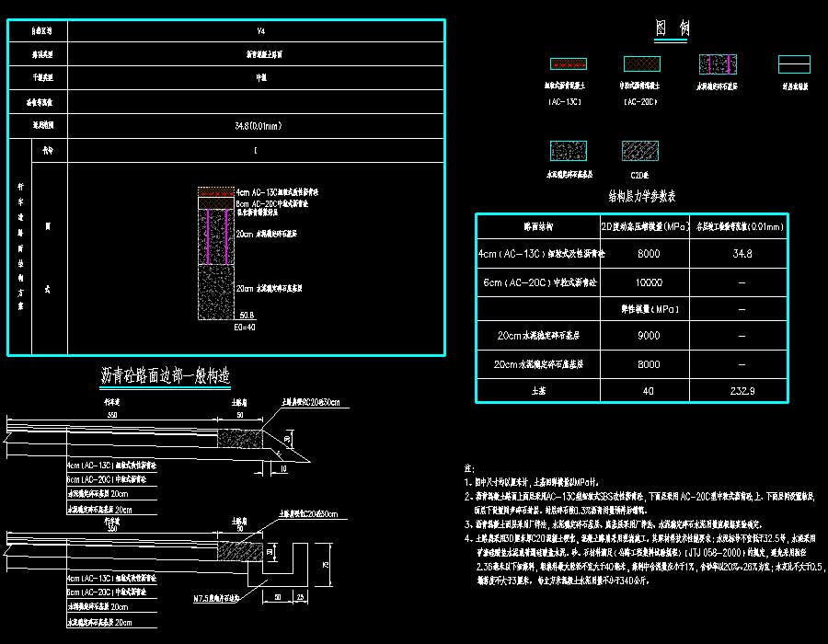
Task: Click "8000" in the 4cm (AC-13C) row
Action: (649, 254)
